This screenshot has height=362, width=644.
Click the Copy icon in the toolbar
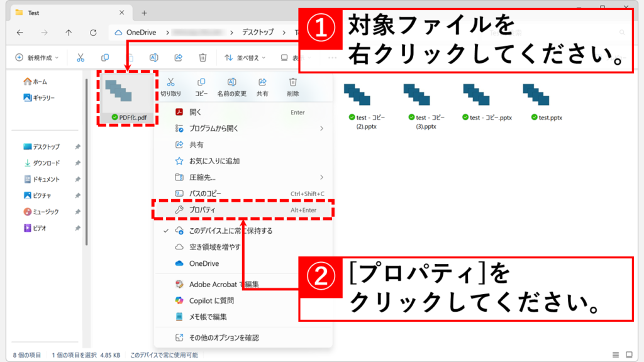point(105,58)
